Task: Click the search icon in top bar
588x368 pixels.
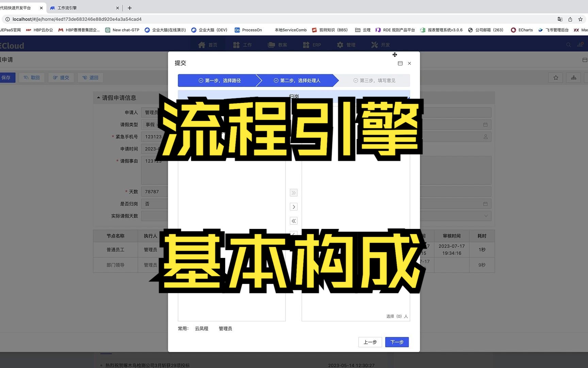Action: point(569,45)
